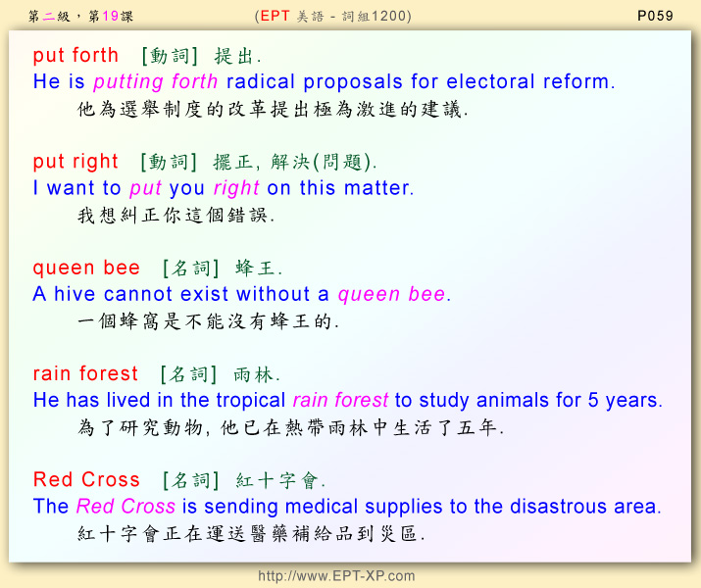Click the definition '蜂王' beside queen bee
Image resolution: width=701 pixels, height=588 pixels.
(x=259, y=269)
